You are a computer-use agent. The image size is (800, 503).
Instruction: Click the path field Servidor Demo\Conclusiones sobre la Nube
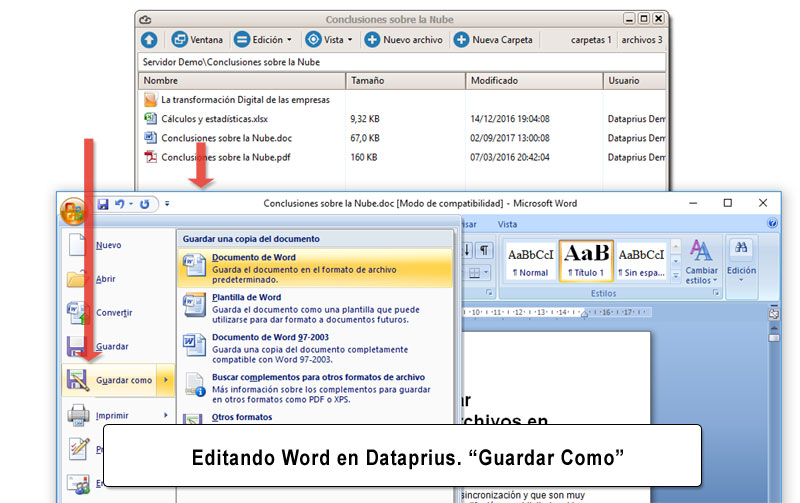tap(402, 62)
